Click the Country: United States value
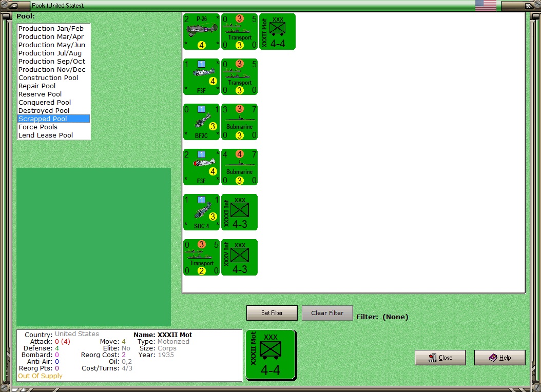Viewport: 541px width, 392px height. click(x=77, y=334)
